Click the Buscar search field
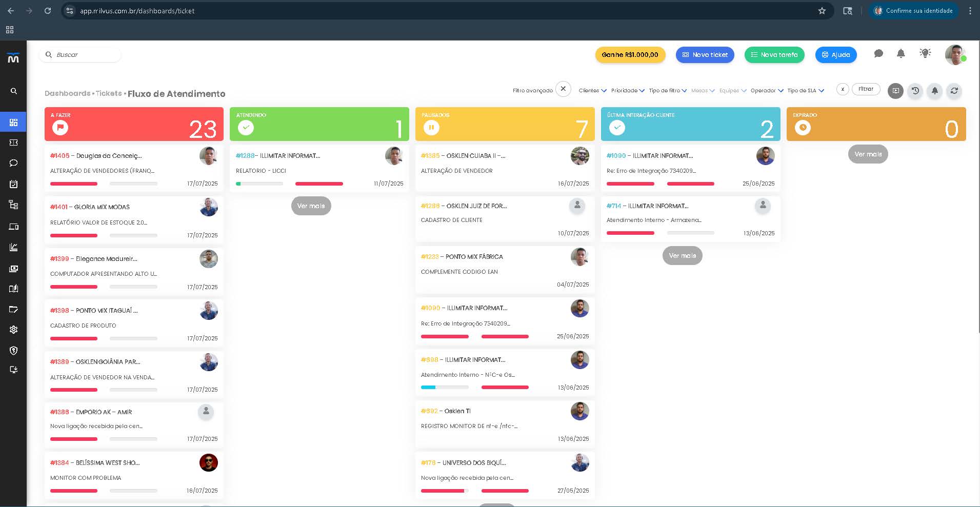 coord(80,55)
